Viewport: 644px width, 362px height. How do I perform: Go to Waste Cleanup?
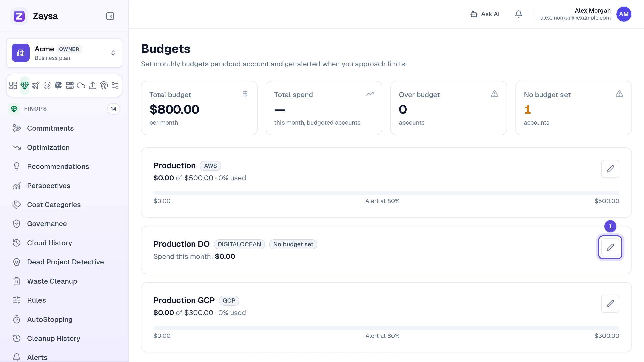click(x=64, y=281)
